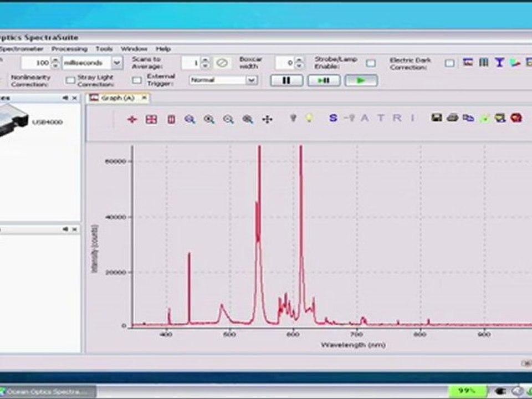Print the graph with printer icon

(x=453, y=117)
